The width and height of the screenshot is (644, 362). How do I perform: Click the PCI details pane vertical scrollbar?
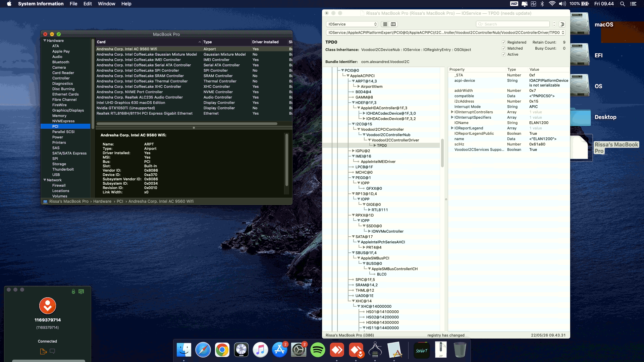[286, 160]
